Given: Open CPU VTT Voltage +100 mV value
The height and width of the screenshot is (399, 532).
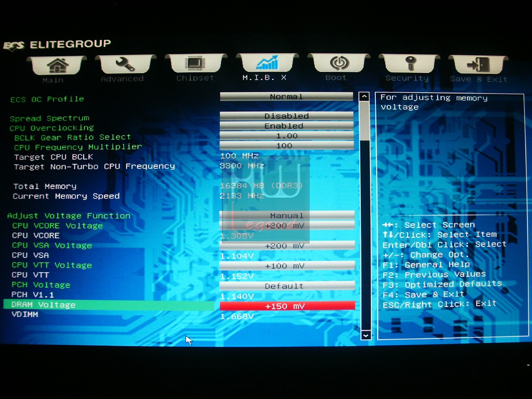Looking at the screenshot, I should click(287, 266).
